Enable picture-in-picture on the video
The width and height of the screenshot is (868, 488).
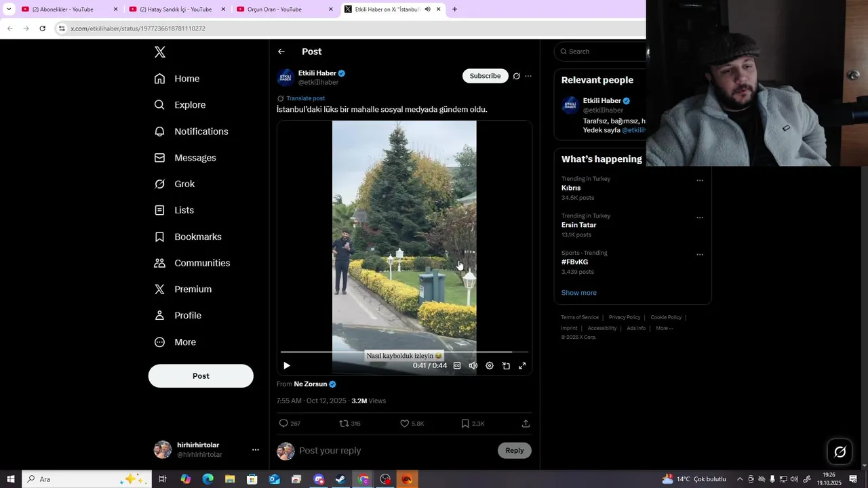pyautogui.click(x=506, y=366)
